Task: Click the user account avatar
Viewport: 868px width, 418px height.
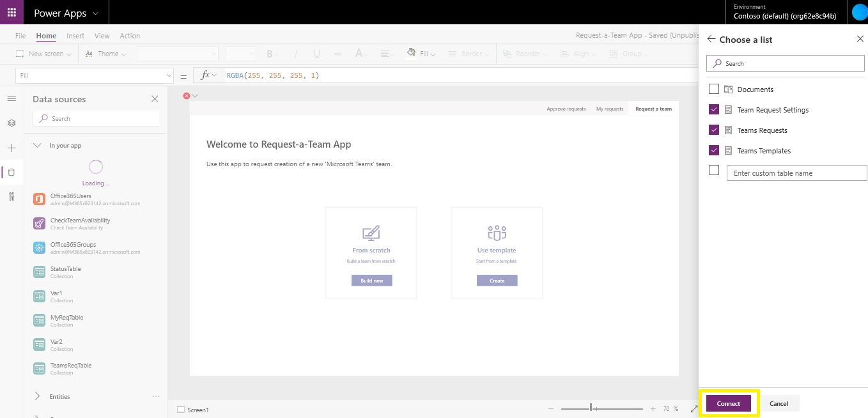Action: (x=860, y=12)
